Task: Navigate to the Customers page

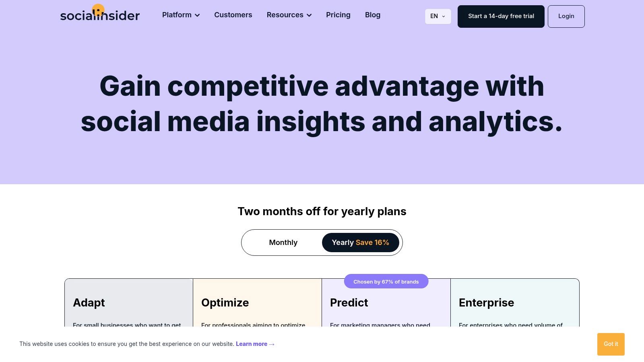Action: tap(233, 15)
